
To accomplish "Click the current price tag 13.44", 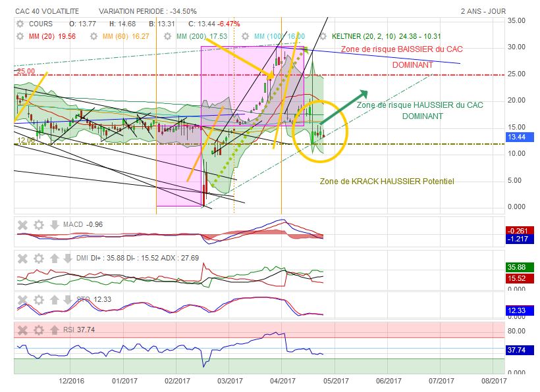I will point(520,137).
